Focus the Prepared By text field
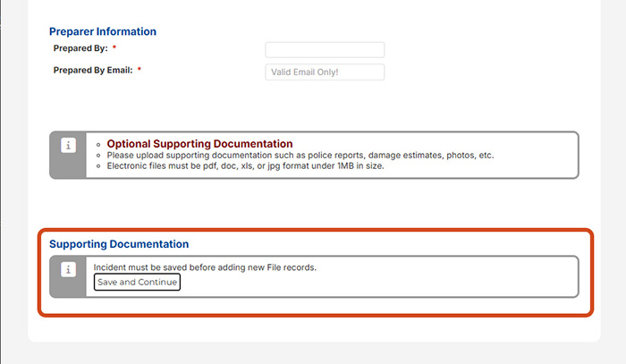The height and width of the screenshot is (364, 626). tap(325, 50)
